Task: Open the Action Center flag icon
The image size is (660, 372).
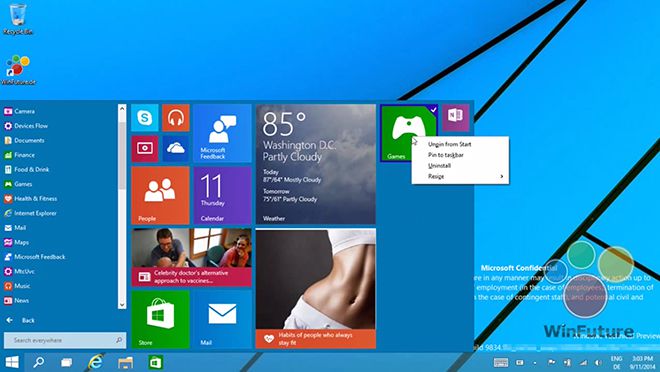Action: pyautogui.click(x=551, y=362)
